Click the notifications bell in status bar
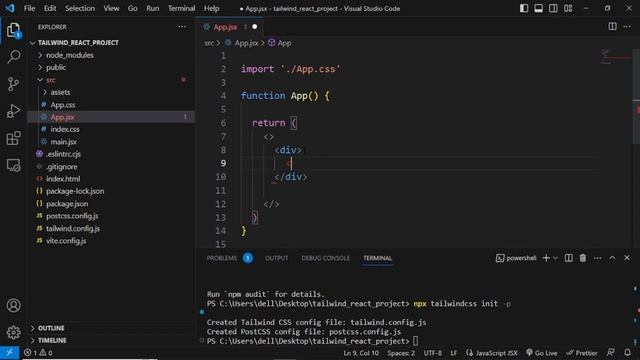The image size is (640, 360). point(628,352)
